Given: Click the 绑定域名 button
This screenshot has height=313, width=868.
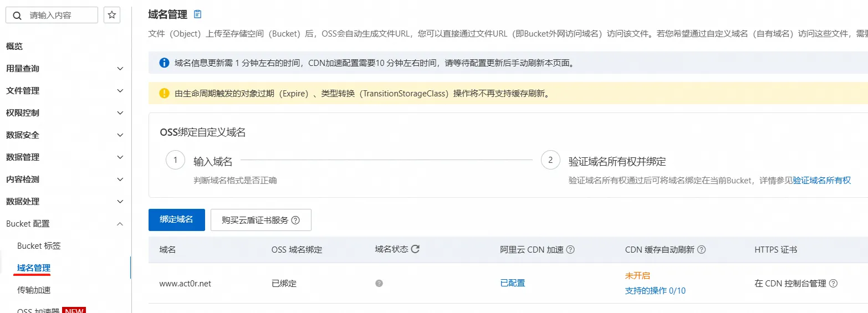Looking at the screenshot, I should 177,220.
